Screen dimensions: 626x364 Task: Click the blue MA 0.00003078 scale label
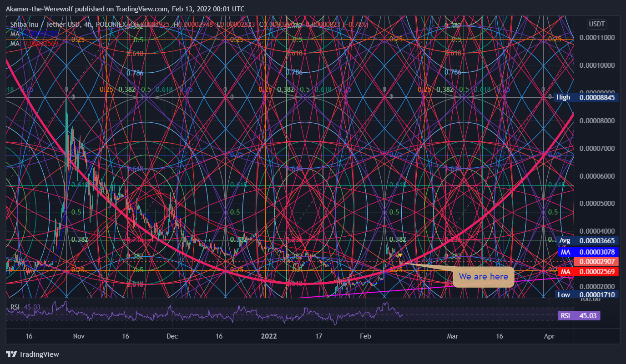coord(588,251)
